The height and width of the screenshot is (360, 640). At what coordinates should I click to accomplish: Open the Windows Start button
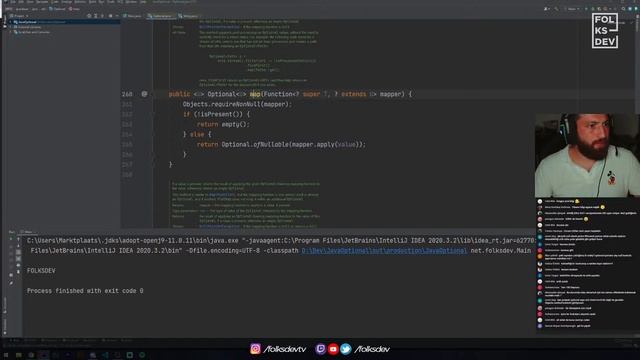(6, 355)
